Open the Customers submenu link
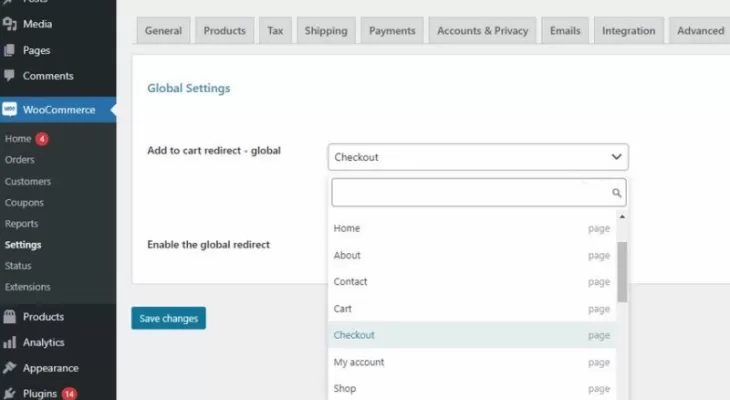Image resolution: width=730 pixels, height=400 pixels. (x=28, y=181)
